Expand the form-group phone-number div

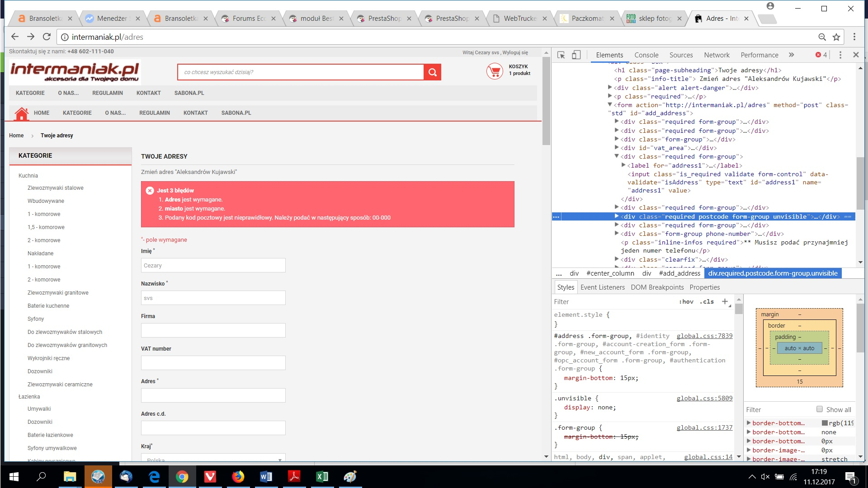[x=617, y=234]
